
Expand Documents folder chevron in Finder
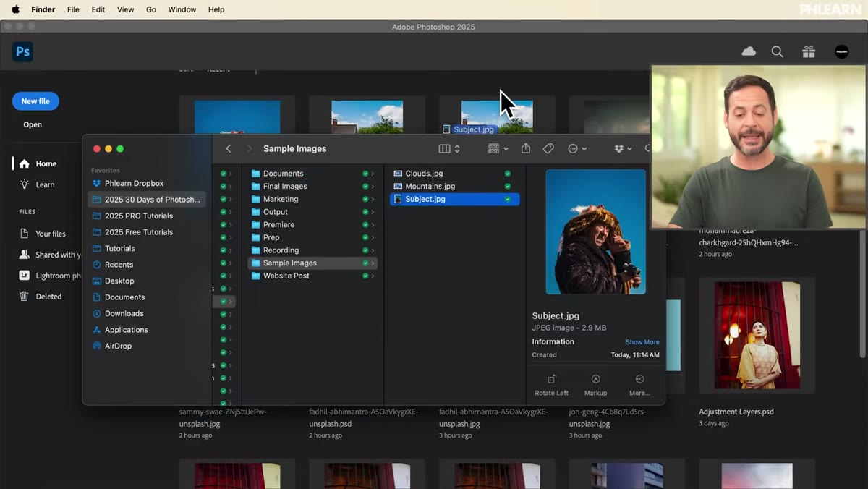pos(373,174)
